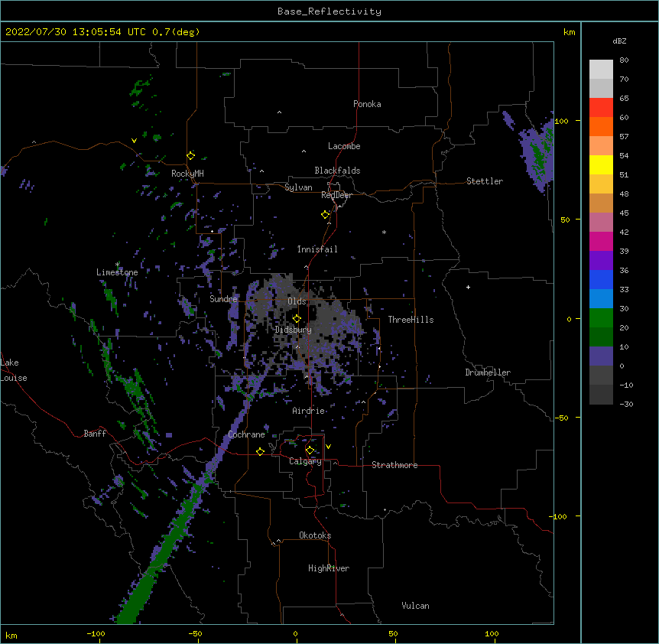Pick the bright green 20-30 dBZ legend color
659x644 pixels.
601,318
